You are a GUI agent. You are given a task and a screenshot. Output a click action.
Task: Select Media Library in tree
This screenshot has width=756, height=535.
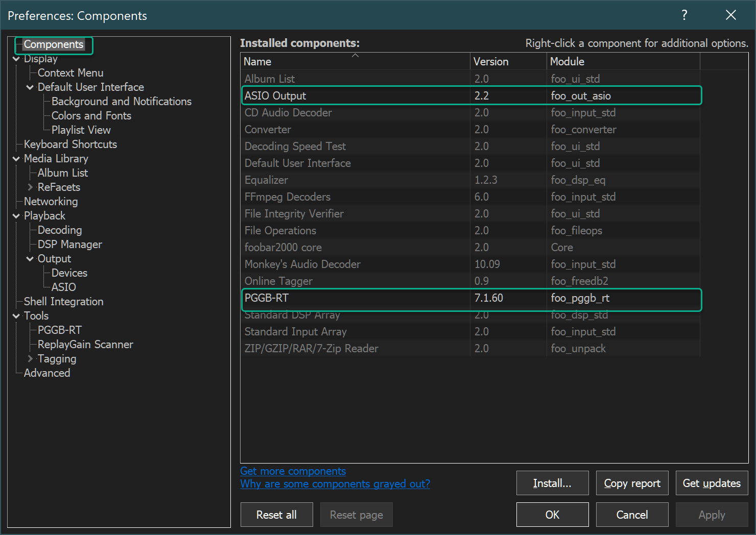click(x=56, y=159)
